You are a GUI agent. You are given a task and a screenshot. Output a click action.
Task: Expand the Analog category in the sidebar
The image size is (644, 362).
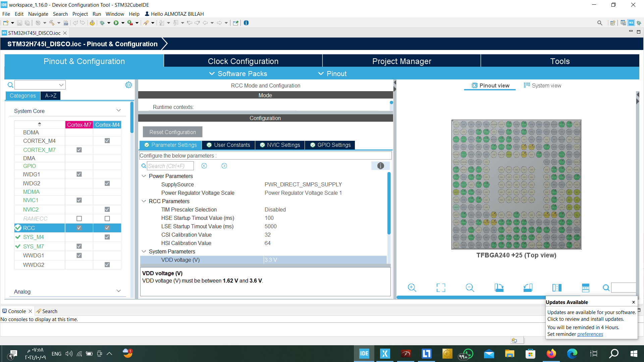point(118,291)
